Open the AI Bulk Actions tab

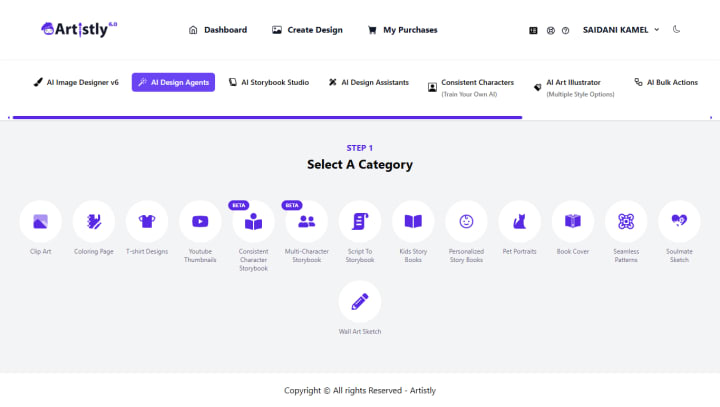pyautogui.click(x=666, y=82)
